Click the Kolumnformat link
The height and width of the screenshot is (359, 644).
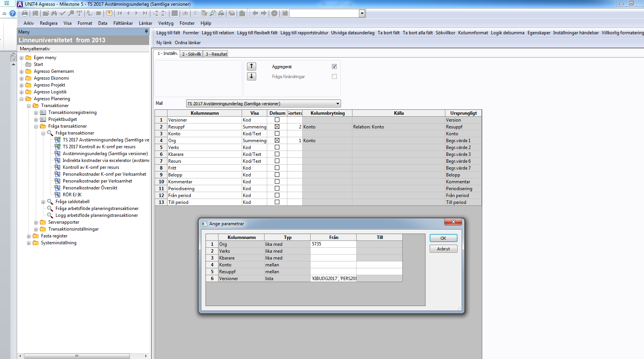click(473, 33)
